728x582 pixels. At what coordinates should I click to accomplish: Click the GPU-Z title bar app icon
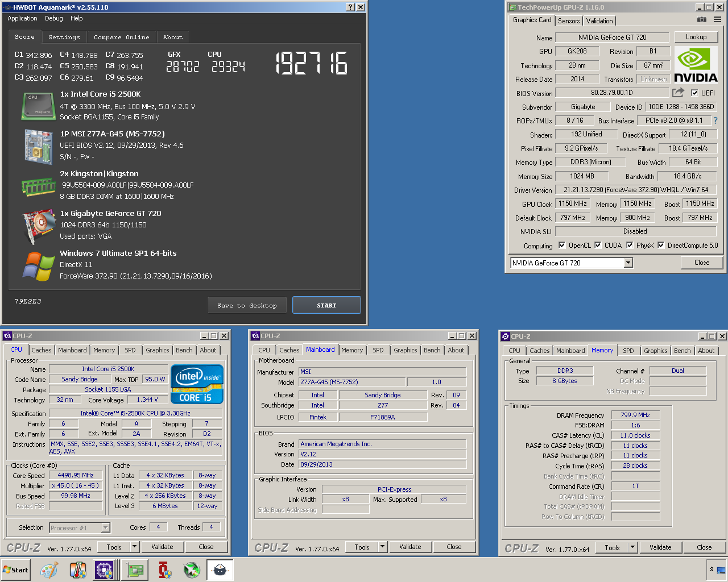tap(512, 7)
